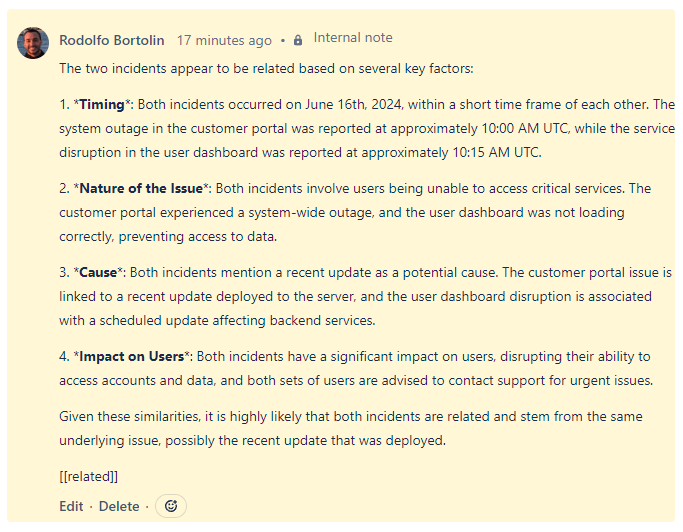The width and height of the screenshot is (683, 532).
Task: Click the "Internal note" label
Action: (353, 38)
